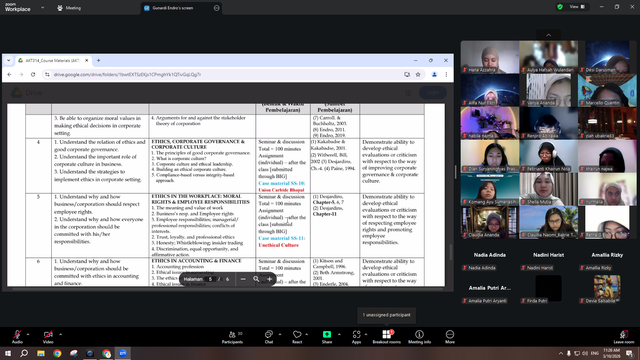Start video with the Video button
The height and width of the screenshot is (360, 640).
tap(48, 337)
